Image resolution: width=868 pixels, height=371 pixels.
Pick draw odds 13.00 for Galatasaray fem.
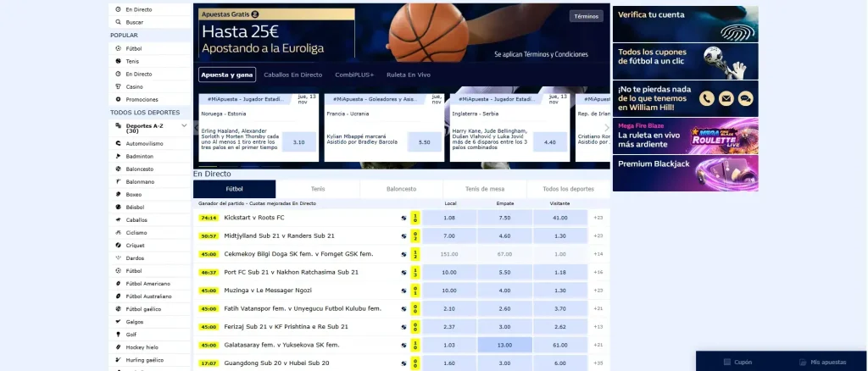tap(505, 345)
